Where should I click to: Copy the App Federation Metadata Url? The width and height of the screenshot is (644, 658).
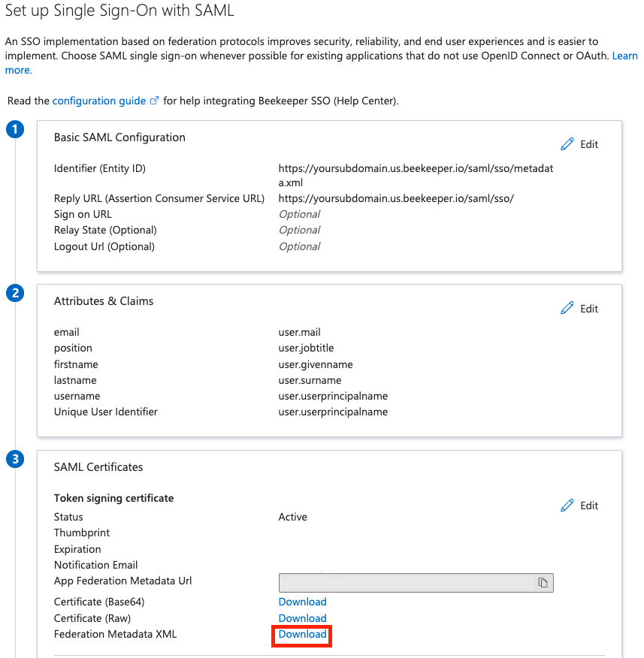[543, 582]
